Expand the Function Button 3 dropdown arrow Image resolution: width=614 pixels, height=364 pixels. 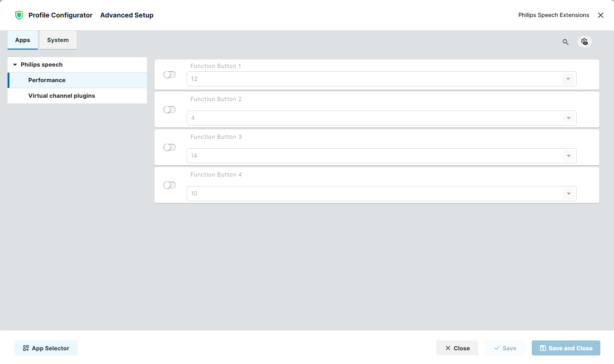pos(568,156)
